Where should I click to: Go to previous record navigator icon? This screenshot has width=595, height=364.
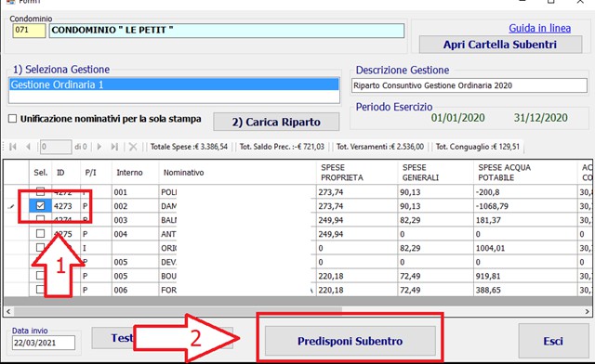coord(28,147)
